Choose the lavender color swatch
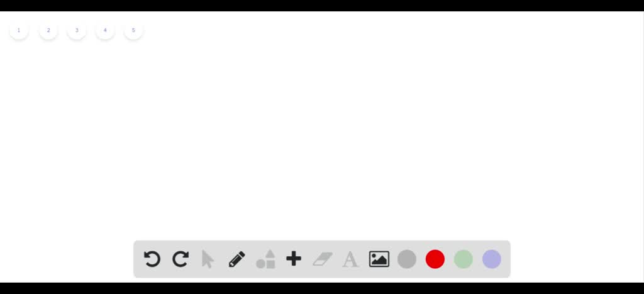The height and width of the screenshot is (294, 644). 492,259
